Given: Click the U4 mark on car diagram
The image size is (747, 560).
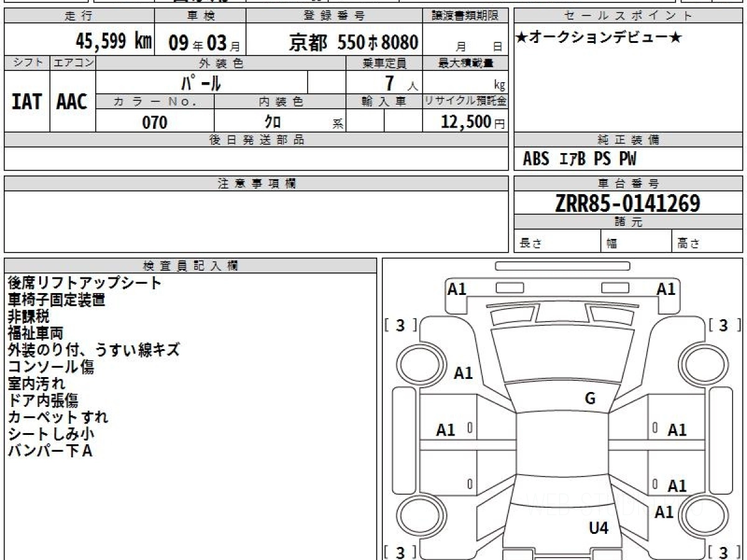Looking at the screenshot, I should point(598,528).
